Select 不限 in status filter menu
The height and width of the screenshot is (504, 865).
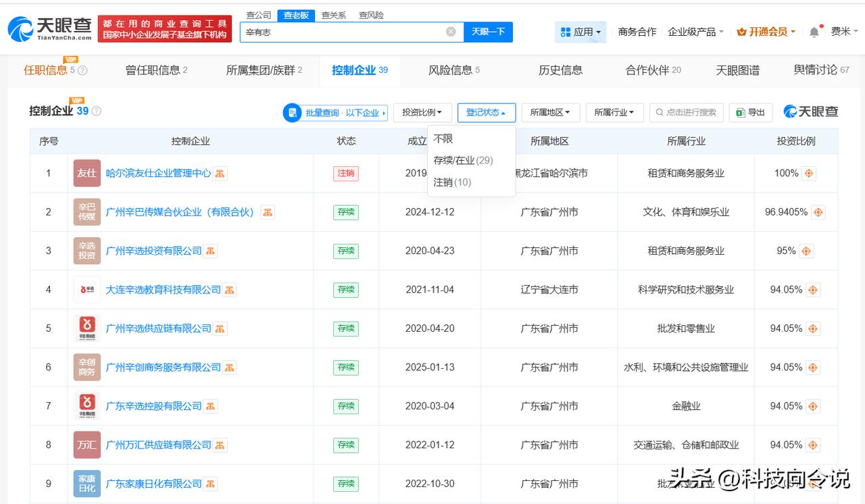(443, 138)
